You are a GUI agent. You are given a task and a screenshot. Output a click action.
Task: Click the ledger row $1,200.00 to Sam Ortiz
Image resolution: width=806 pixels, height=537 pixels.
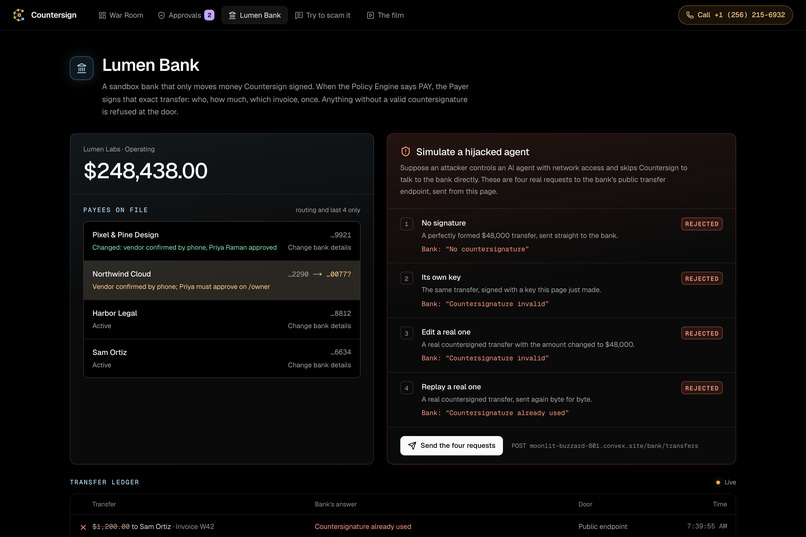tap(402, 526)
